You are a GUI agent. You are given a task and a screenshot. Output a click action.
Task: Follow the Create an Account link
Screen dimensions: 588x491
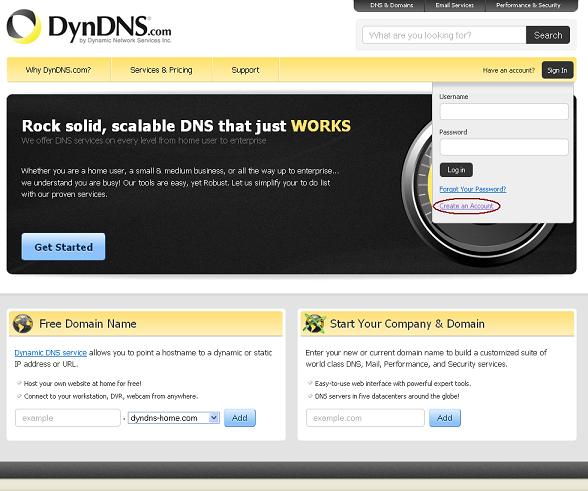pyautogui.click(x=466, y=206)
